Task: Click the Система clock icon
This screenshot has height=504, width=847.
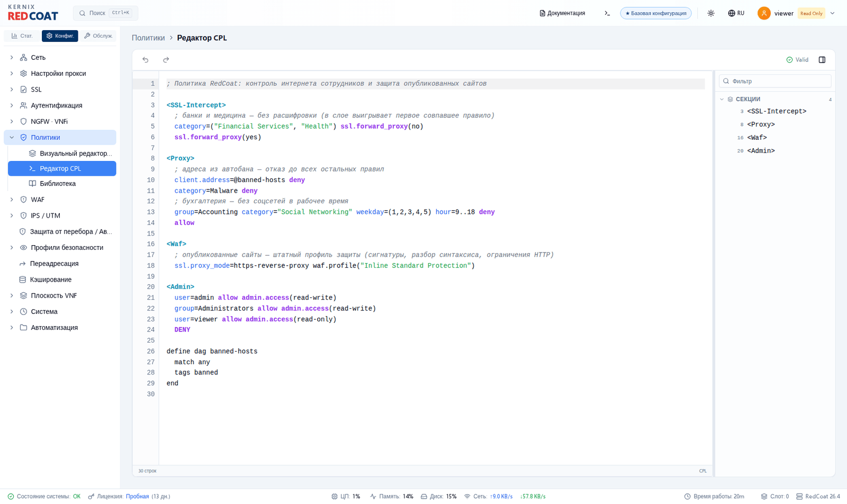Action: point(23,312)
